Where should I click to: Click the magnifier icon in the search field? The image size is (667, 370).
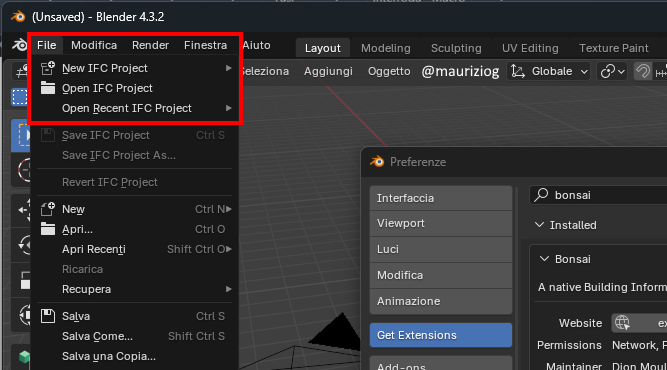point(541,195)
